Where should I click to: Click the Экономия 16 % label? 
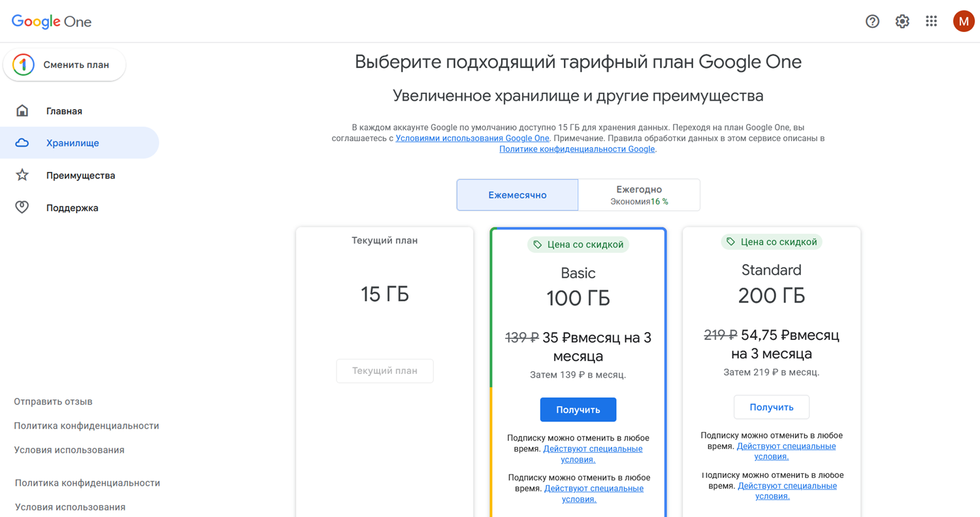[x=639, y=202]
